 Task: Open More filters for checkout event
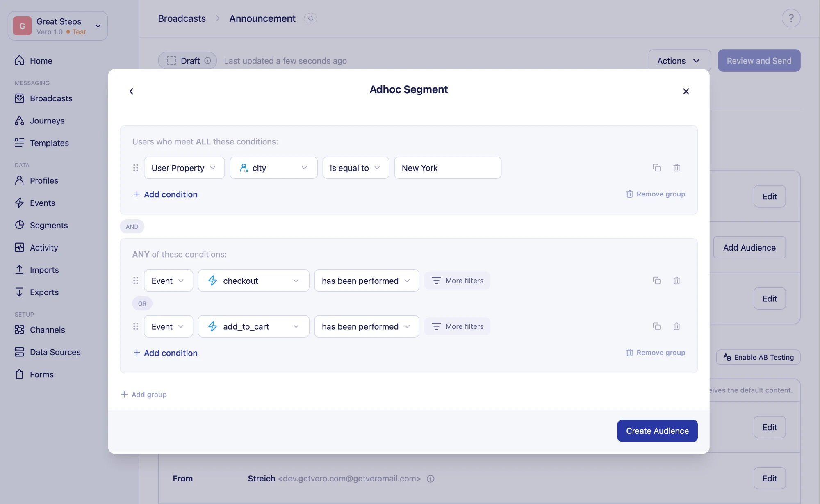click(x=457, y=281)
